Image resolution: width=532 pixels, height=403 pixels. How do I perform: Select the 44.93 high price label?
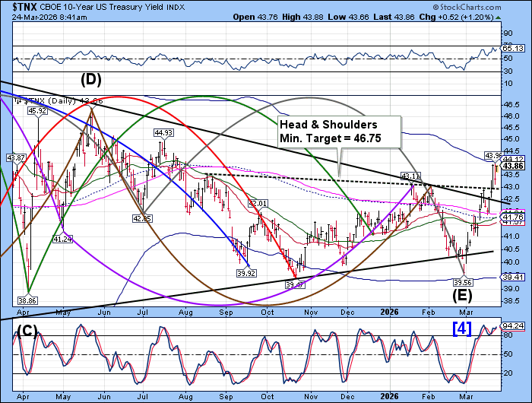point(165,132)
